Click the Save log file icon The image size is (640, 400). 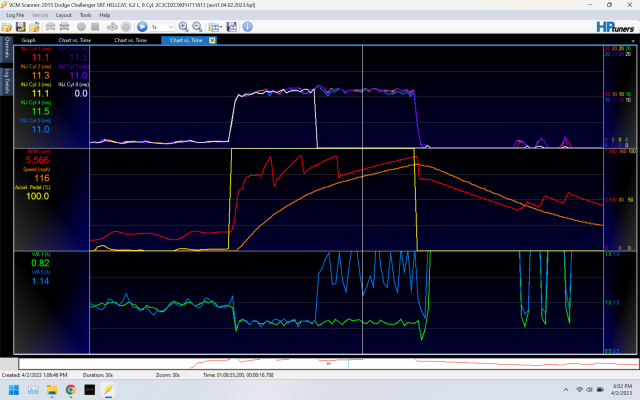[x=19, y=27]
